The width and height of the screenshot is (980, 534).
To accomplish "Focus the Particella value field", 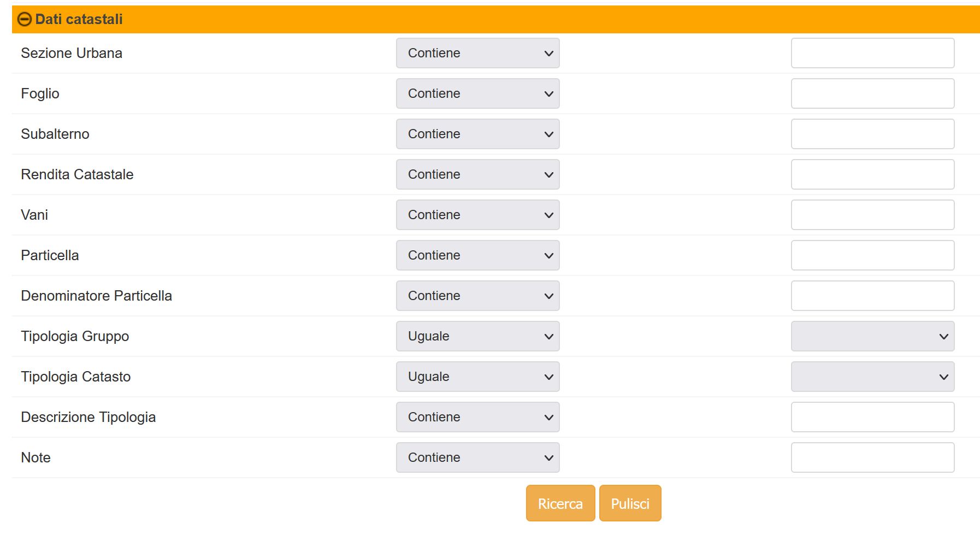I will 872,255.
